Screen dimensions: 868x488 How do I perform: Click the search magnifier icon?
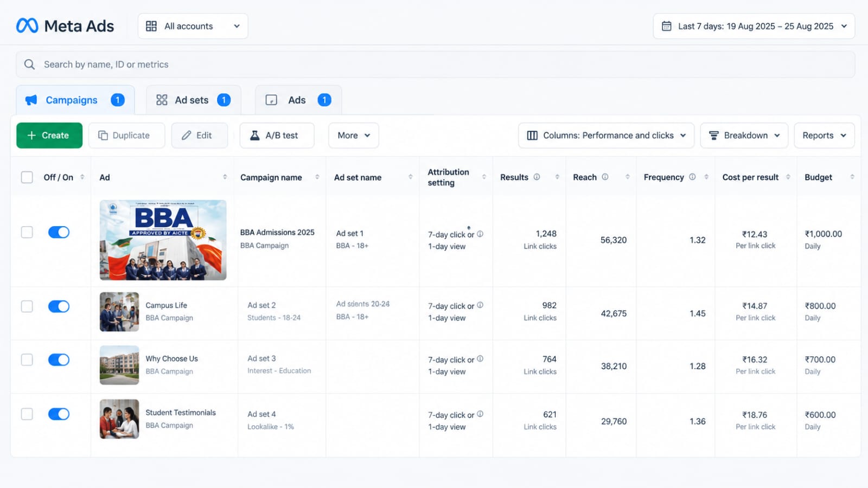(29, 65)
